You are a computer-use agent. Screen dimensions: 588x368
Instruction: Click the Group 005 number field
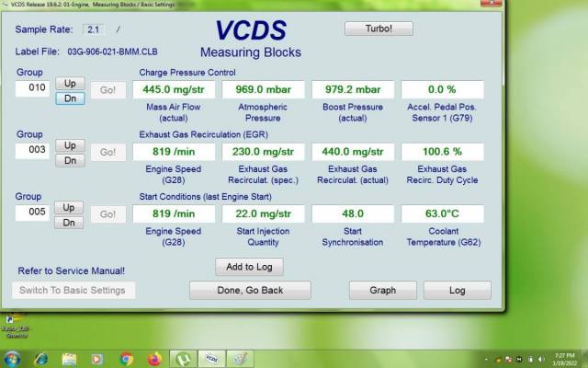[32, 213]
